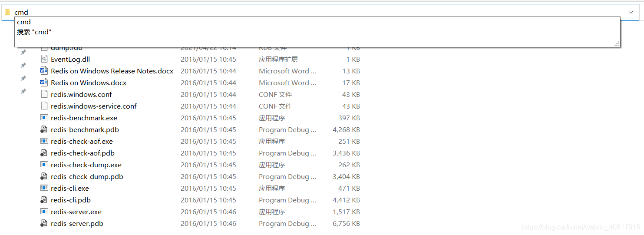
Task: Select the file name EventLog.dll
Action: (x=70, y=59)
